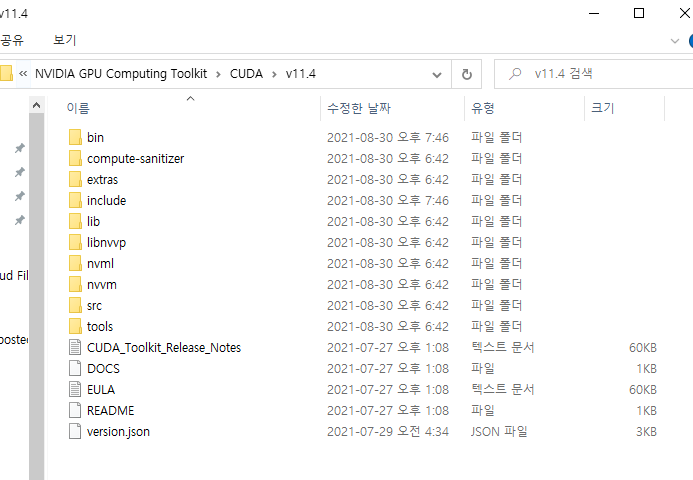Click the first quick access pin icon

[x=19, y=148]
